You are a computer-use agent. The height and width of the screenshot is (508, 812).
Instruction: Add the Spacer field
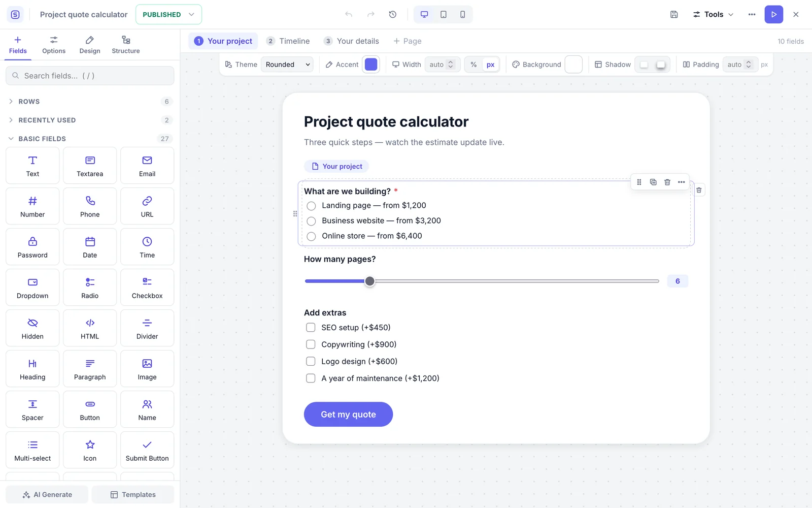pyautogui.click(x=32, y=409)
